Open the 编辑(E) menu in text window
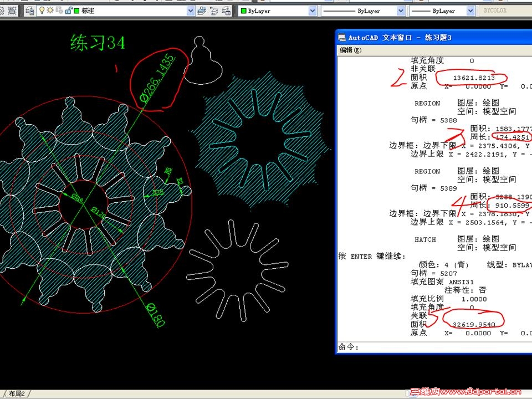The height and width of the screenshot is (399, 532). click(x=350, y=50)
